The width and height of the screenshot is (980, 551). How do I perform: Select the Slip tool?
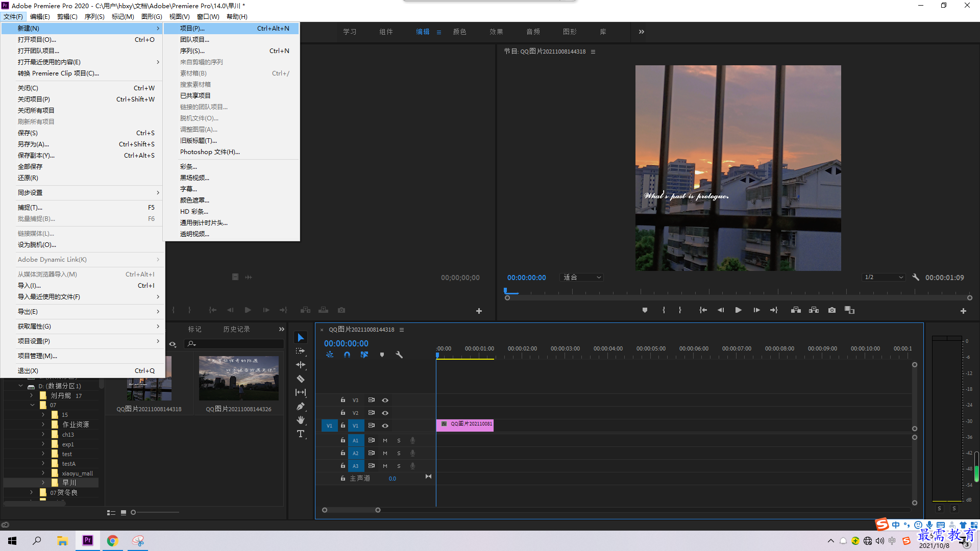click(301, 392)
